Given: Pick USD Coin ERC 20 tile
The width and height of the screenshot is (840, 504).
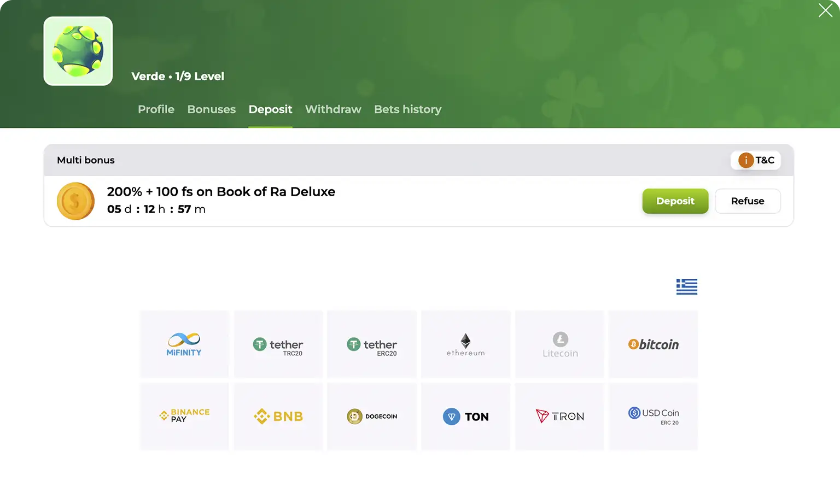Looking at the screenshot, I should (x=654, y=417).
